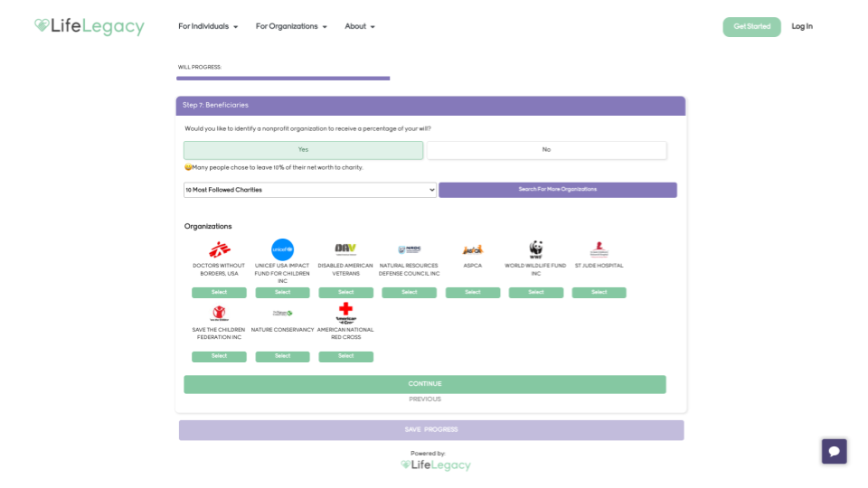This screenshot has width=868, height=488.
Task: Expand For Organizations menu
Action: [291, 26]
